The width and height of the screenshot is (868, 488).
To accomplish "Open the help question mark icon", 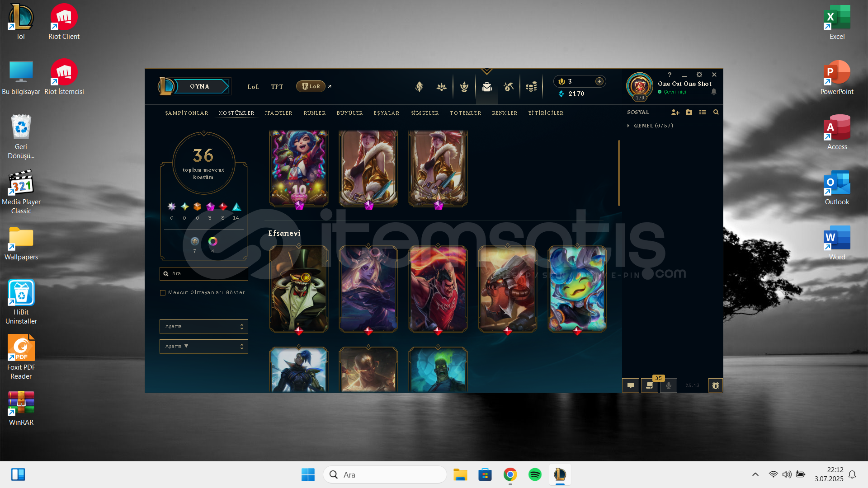I will (x=670, y=75).
